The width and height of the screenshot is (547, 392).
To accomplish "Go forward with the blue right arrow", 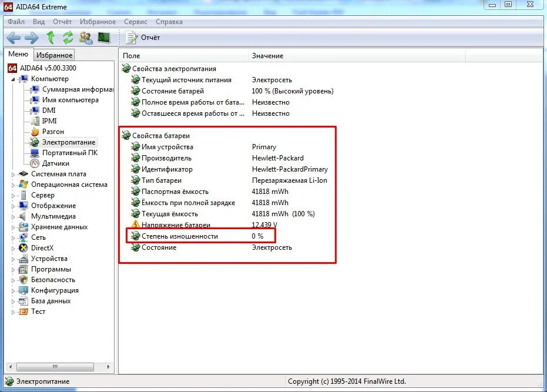I will (31, 38).
